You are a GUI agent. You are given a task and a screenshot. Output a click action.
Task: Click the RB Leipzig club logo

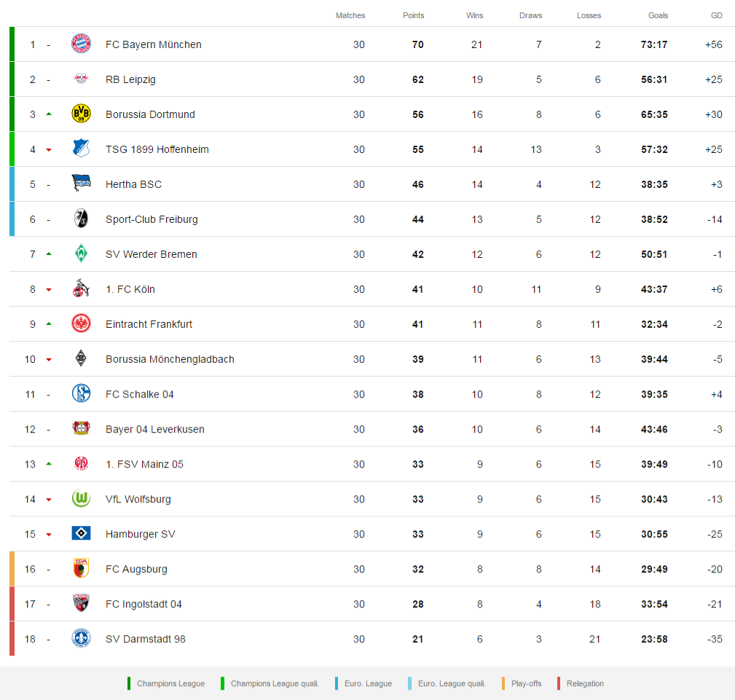click(81, 79)
